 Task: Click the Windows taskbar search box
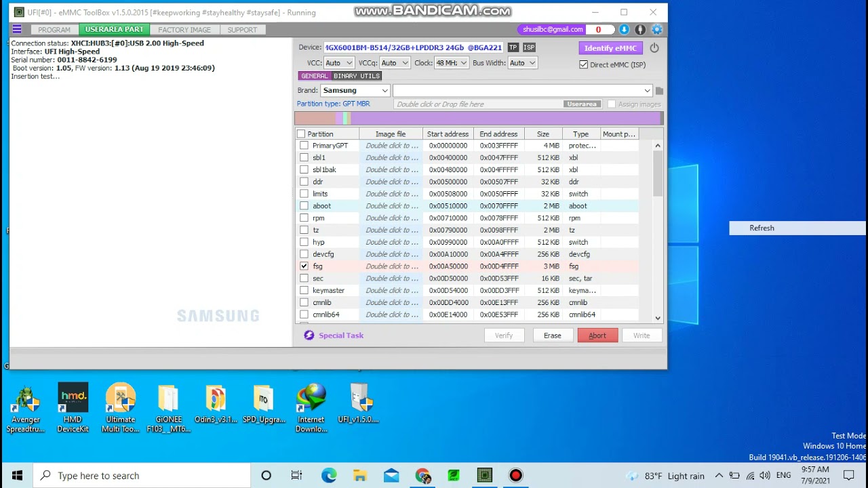point(142,476)
